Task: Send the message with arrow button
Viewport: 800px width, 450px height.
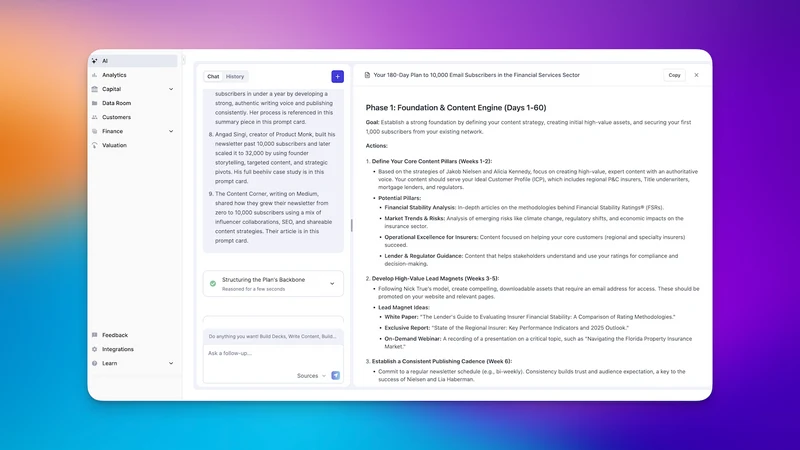Action: coord(336,376)
